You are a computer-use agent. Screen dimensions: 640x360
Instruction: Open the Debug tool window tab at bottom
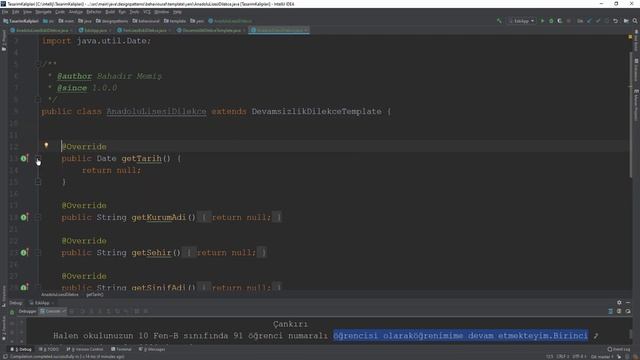(x=22, y=349)
